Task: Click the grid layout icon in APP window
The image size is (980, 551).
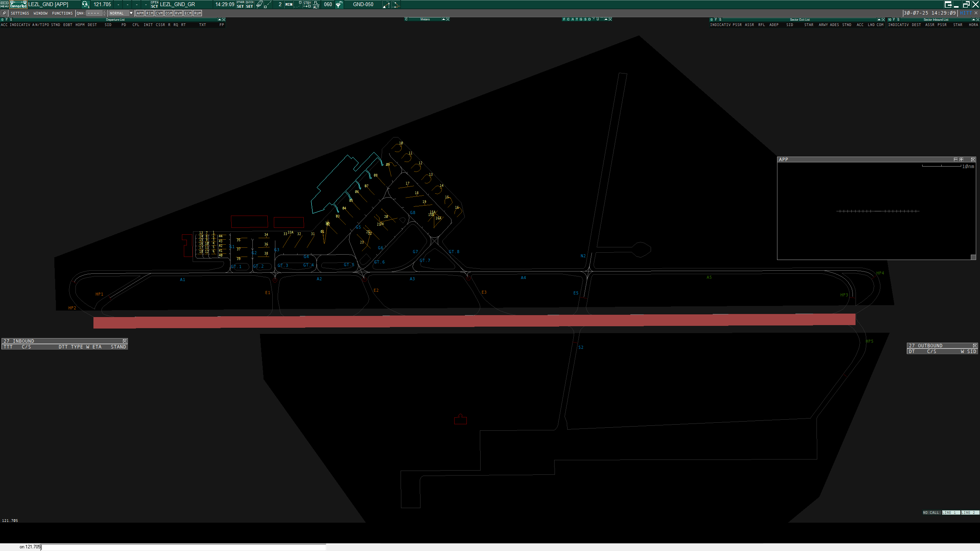Action: pos(961,159)
